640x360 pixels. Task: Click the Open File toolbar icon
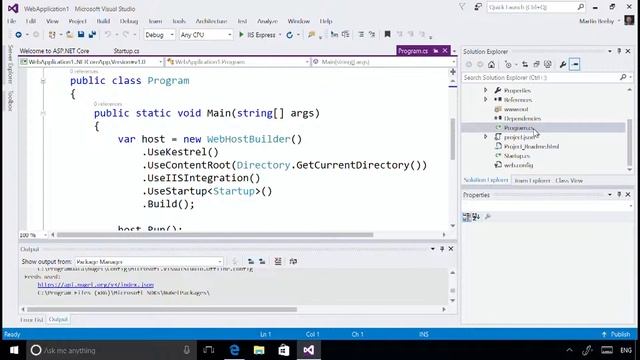click(70, 35)
